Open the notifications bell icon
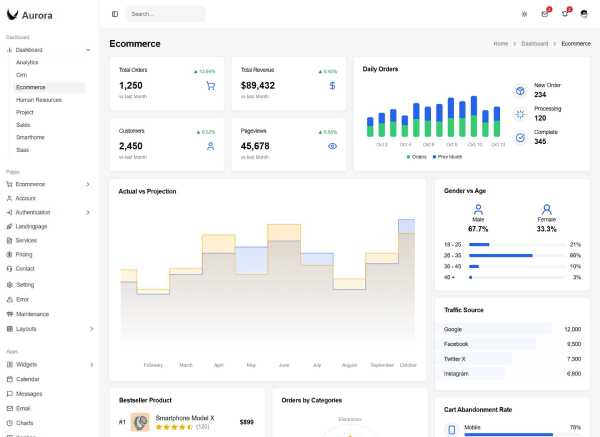600x437 pixels. 565,14
